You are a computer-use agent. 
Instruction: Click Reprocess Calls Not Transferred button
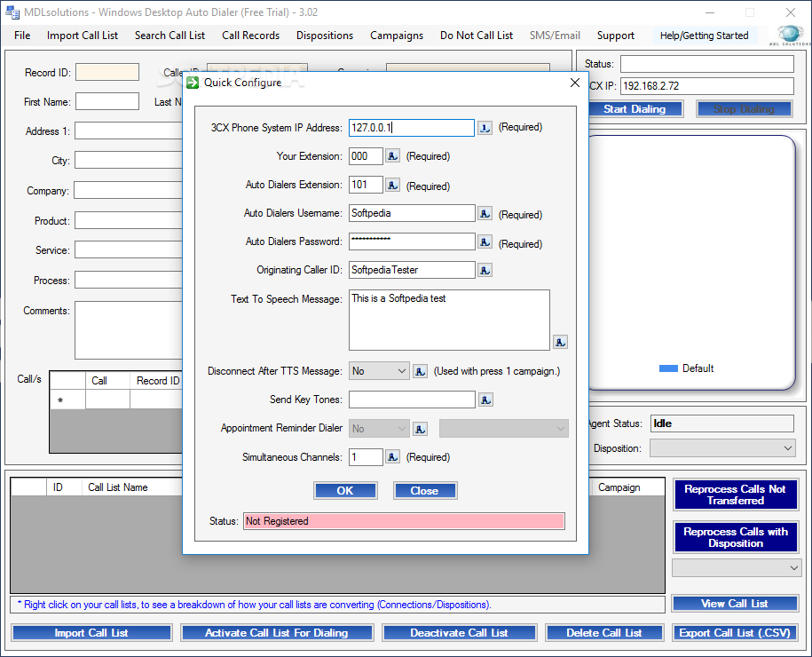click(x=736, y=495)
